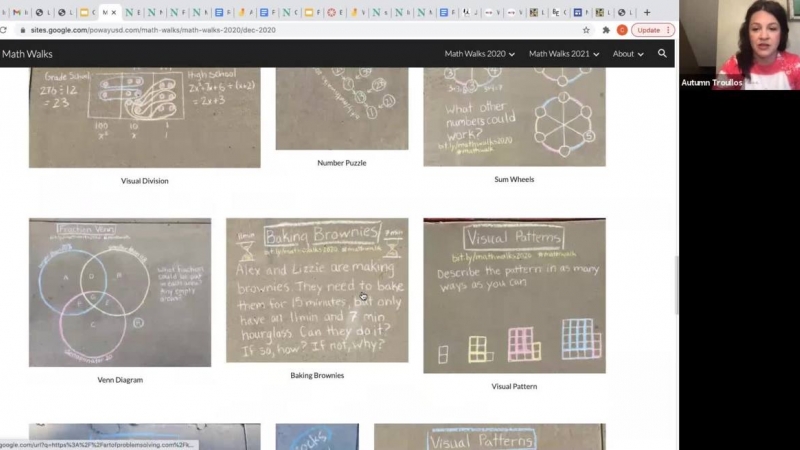
Task: Open the Visual Division chalk image
Action: click(x=144, y=117)
